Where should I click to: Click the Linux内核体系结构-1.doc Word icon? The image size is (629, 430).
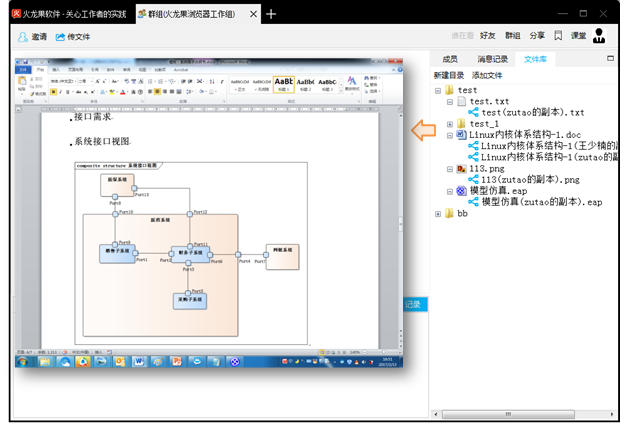(461, 135)
